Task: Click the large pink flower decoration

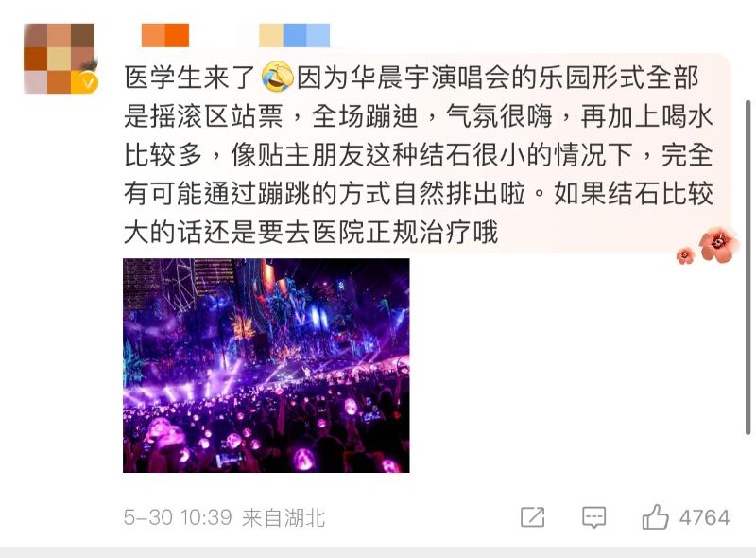Action: click(718, 244)
